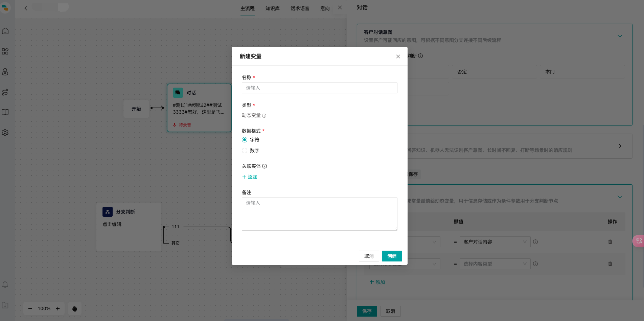Open the settings gear in sidebar
Image resolution: width=644 pixels, height=321 pixels.
tap(5, 133)
